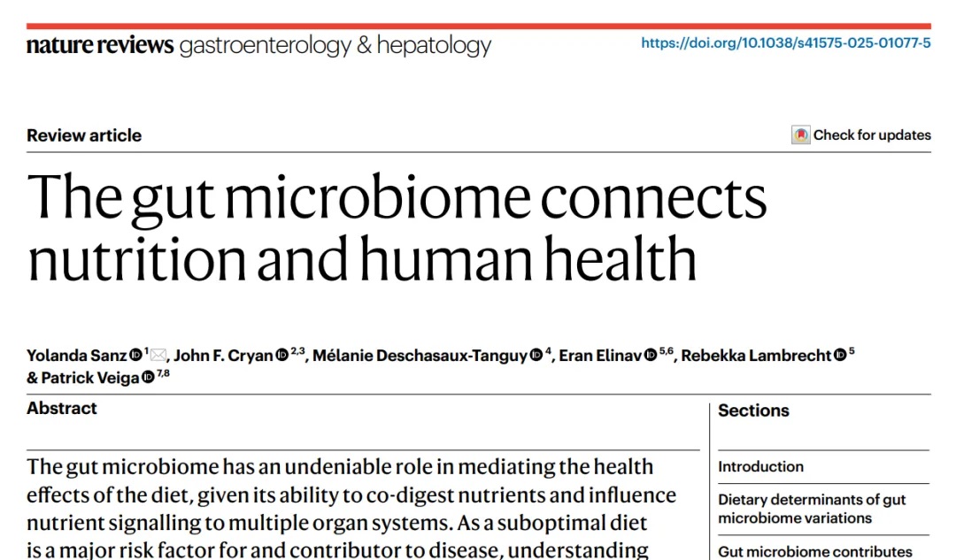The width and height of the screenshot is (956, 560).
Task: Open affiliation superscript 4 after Deschasaux-Tanguy
Action: 549,351
